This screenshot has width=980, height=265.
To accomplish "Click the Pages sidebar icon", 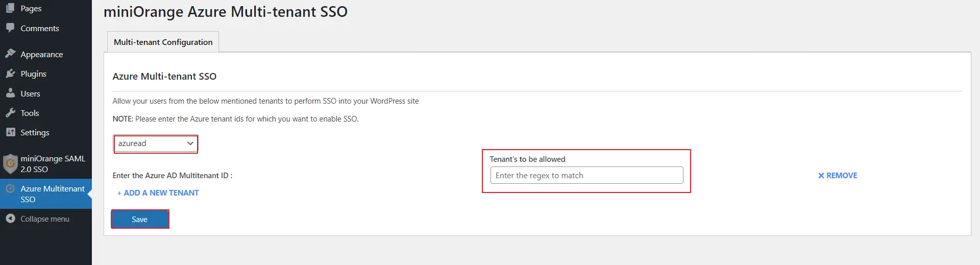I will 10,8.
